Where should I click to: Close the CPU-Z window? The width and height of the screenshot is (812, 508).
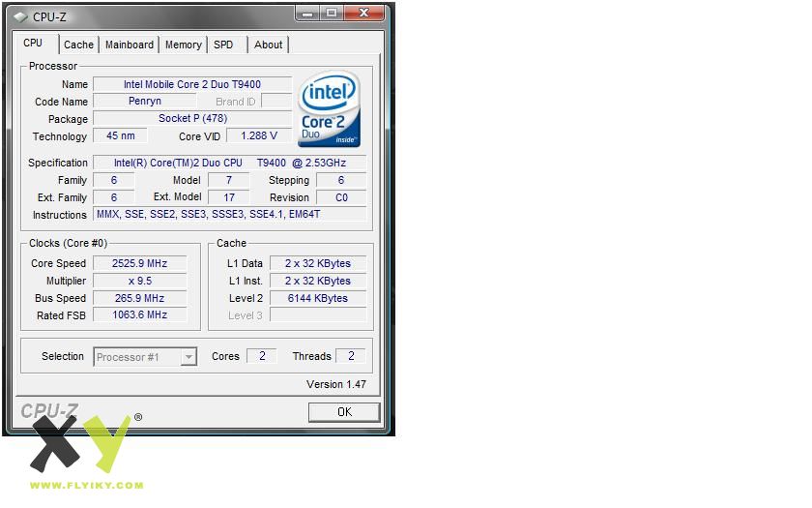pos(364,13)
